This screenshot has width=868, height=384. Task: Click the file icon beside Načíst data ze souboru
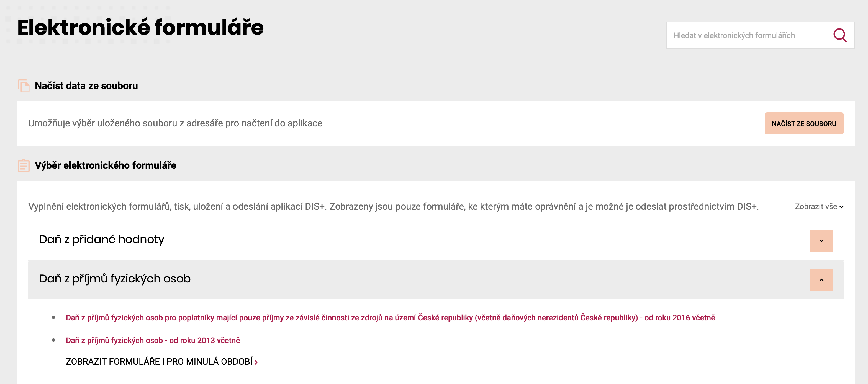click(x=24, y=86)
